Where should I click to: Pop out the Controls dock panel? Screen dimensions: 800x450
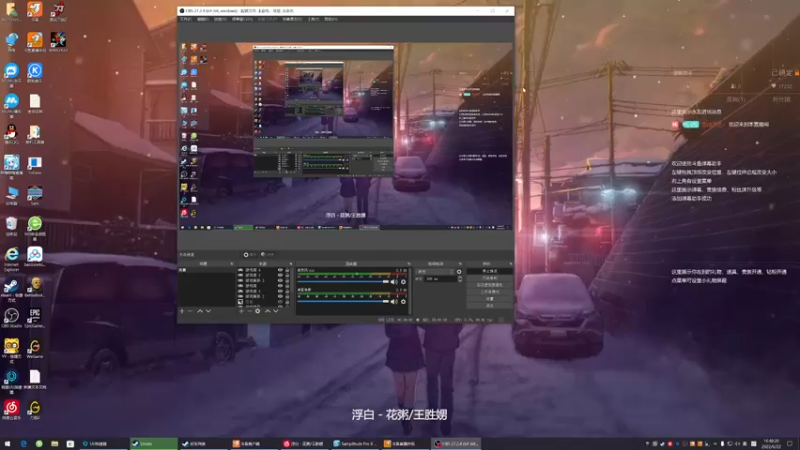pos(511,264)
